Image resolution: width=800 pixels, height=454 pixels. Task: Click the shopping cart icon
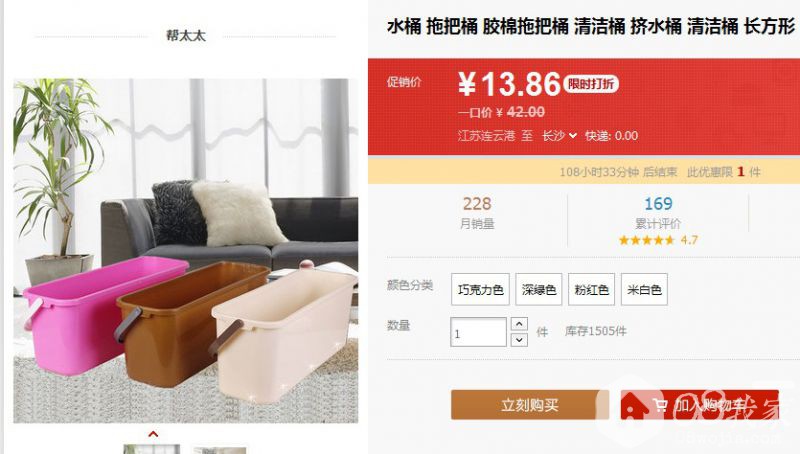coord(660,406)
